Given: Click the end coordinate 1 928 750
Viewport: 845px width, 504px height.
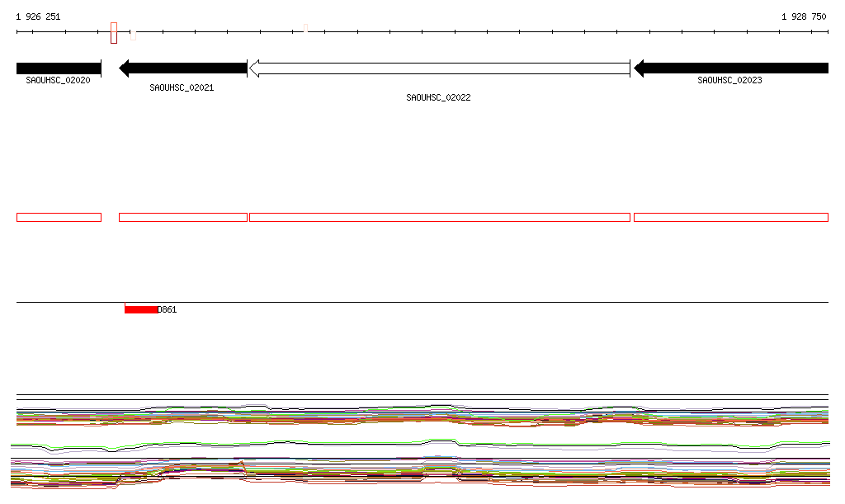Looking at the screenshot, I should pyautogui.click(x=804, y=16).
